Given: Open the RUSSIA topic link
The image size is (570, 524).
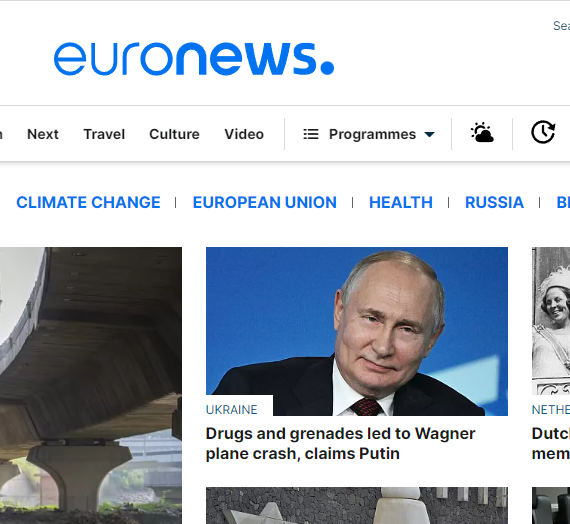Looking at the screenshot, I should click(494, 203).
